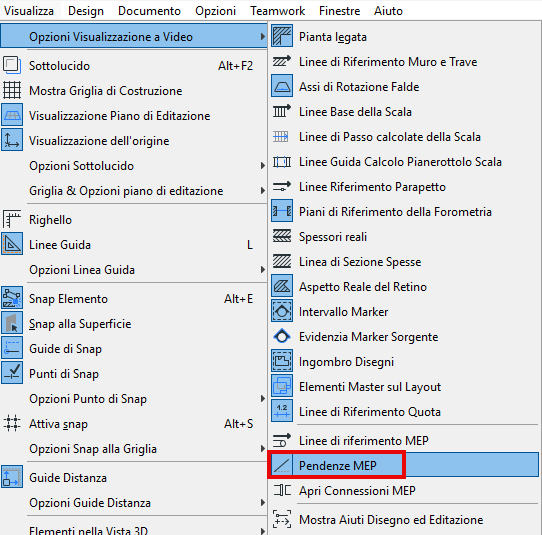Click the Linee di Riferimento Muro e Trave icon
Screen dimensions: 542x535
coord(282,62)
